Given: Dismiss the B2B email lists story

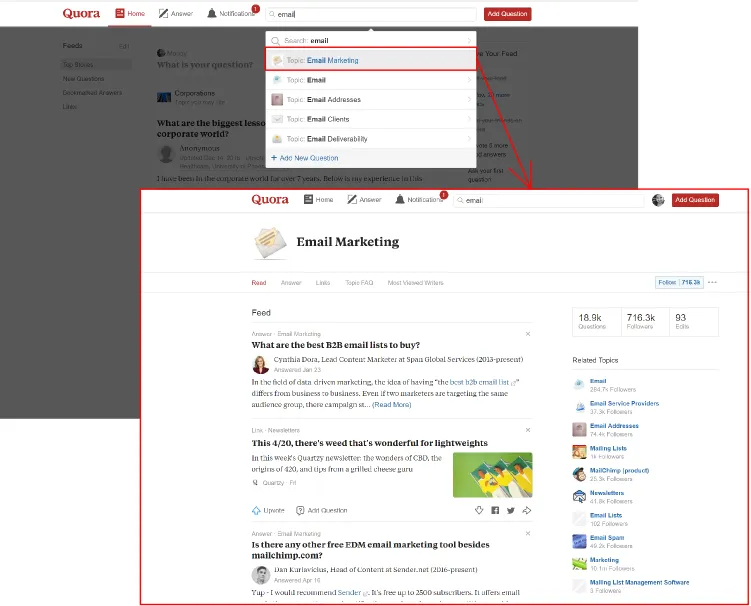Looking at the screenshot, I should pos(528,334).
